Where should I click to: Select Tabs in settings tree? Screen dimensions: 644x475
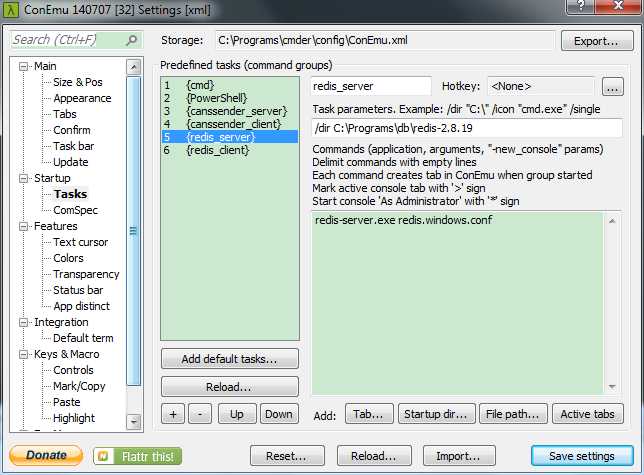click(65, 114)
